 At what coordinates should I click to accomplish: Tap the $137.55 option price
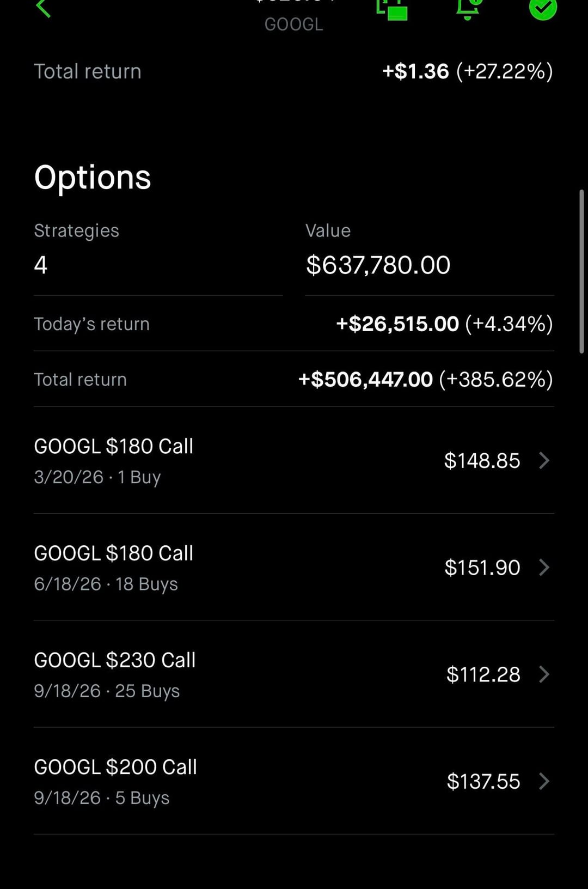pyautogui.click(x=483, y=782)
